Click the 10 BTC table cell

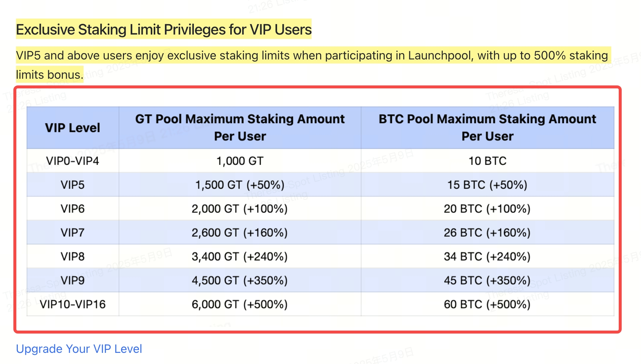pyautogui.click(x=487, y=161)
